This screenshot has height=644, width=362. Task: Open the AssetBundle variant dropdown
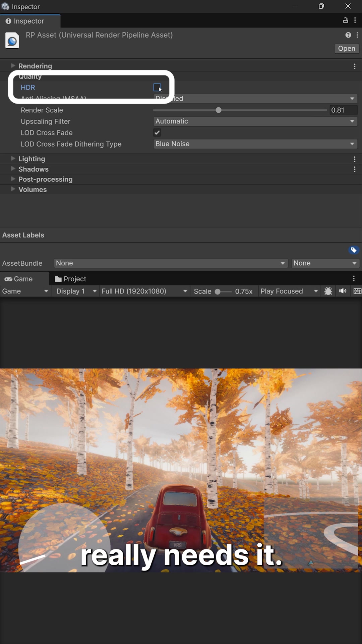pyautogui.click(x=325, y=263)
